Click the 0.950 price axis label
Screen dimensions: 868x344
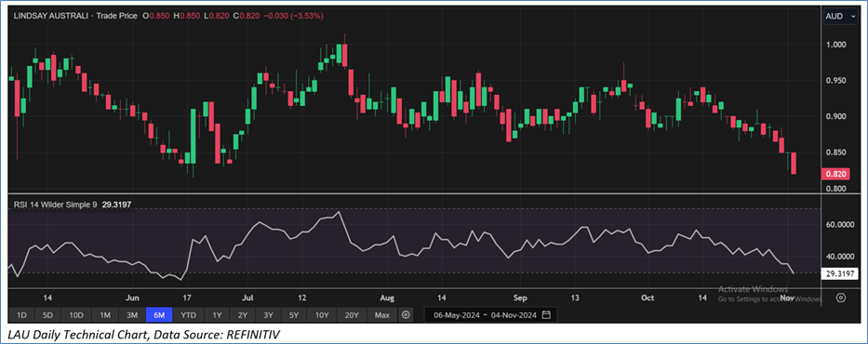pos(835,80)
